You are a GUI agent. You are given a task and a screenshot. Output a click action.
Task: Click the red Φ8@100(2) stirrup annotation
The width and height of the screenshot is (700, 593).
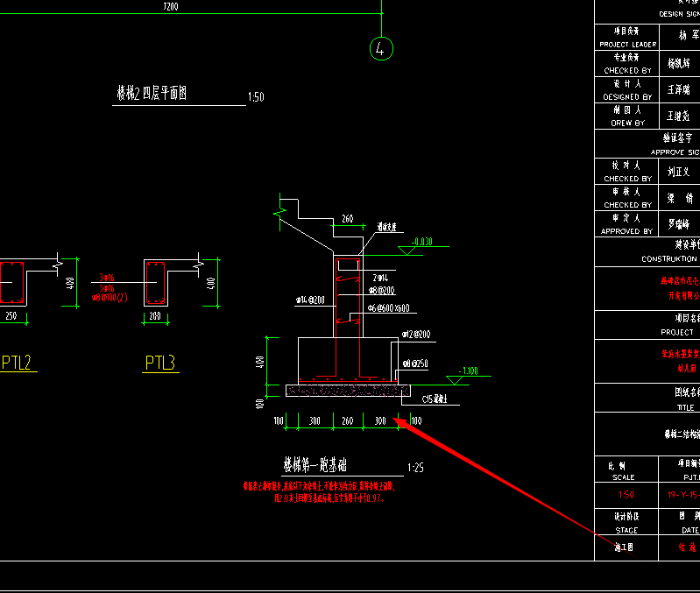[110, 298]
